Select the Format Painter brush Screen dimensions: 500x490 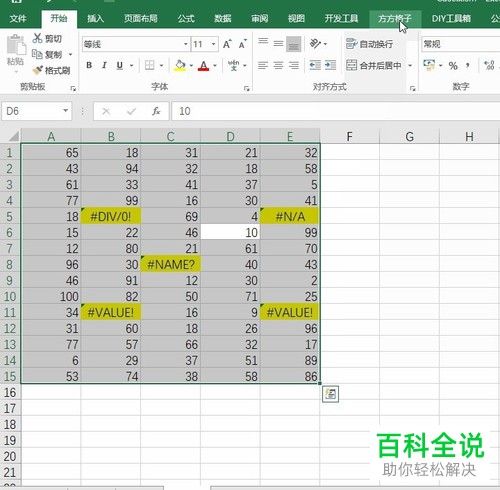(x=37, y=70)
